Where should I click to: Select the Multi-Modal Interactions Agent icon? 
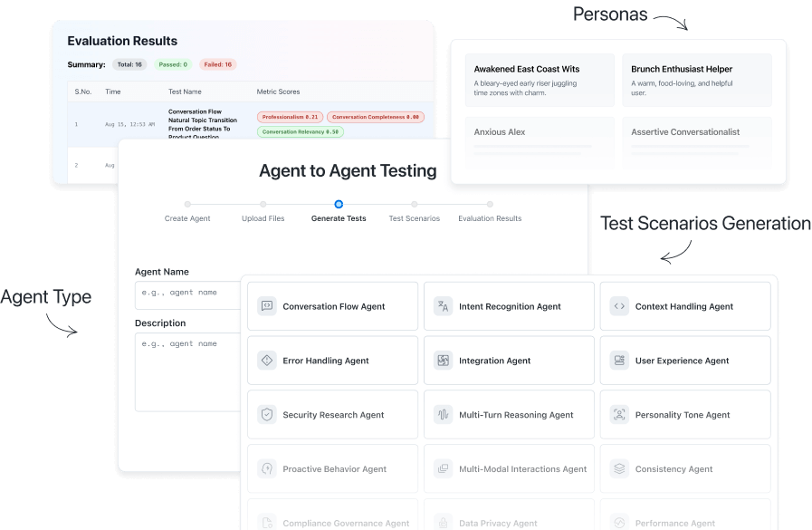(442, 467)
